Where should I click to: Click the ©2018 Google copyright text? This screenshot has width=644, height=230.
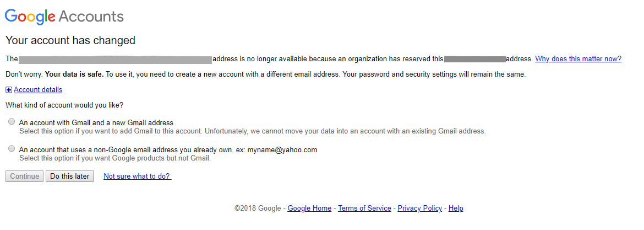coord(258,208)
